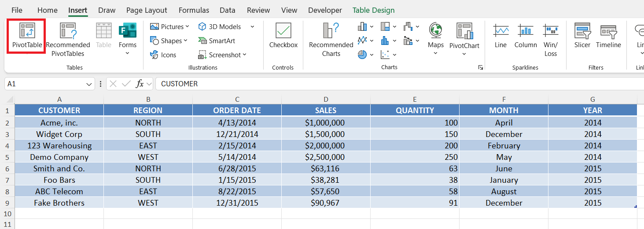Select the $2,500,000 sales cell
644x229 pixels.
pyautogui.click(x=326, y=157)
